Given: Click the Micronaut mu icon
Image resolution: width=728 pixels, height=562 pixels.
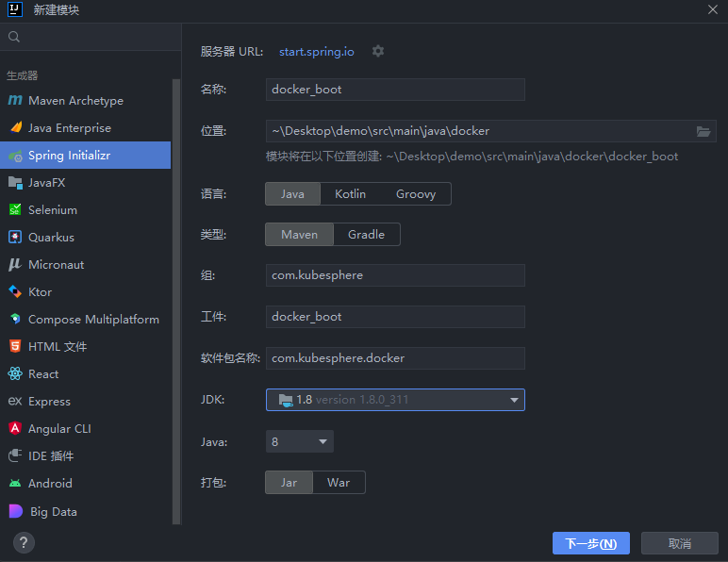Looking at the screenshot, I should point(15,265).
